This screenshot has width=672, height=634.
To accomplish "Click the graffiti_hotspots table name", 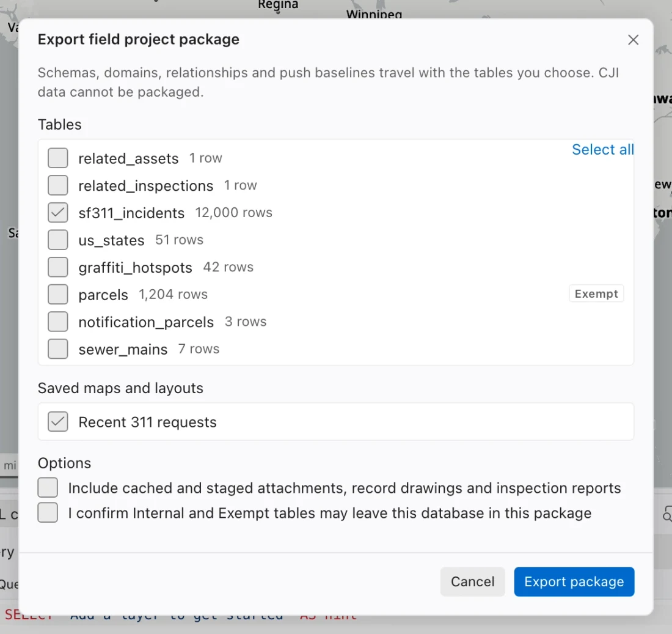I will pyautogui.click(x=135, y=268).
